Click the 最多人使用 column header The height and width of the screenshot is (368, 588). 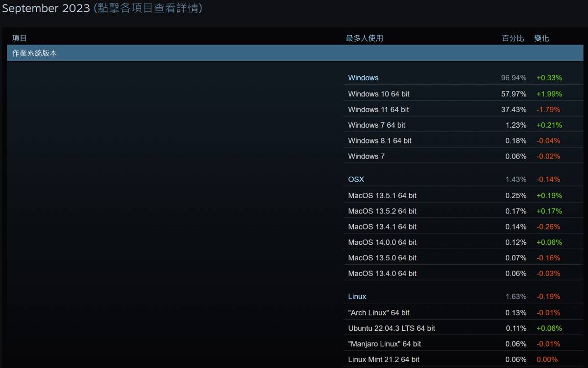[x=365, y=38]
